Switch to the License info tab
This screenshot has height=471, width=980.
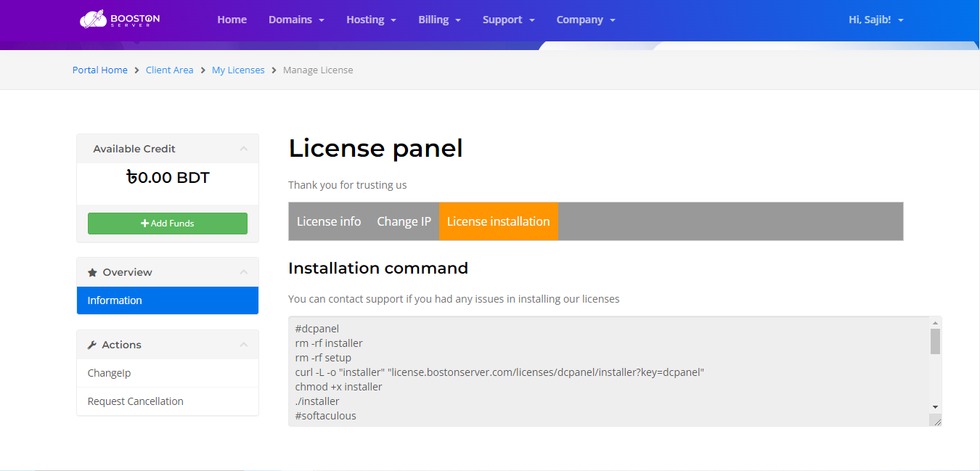329,221
